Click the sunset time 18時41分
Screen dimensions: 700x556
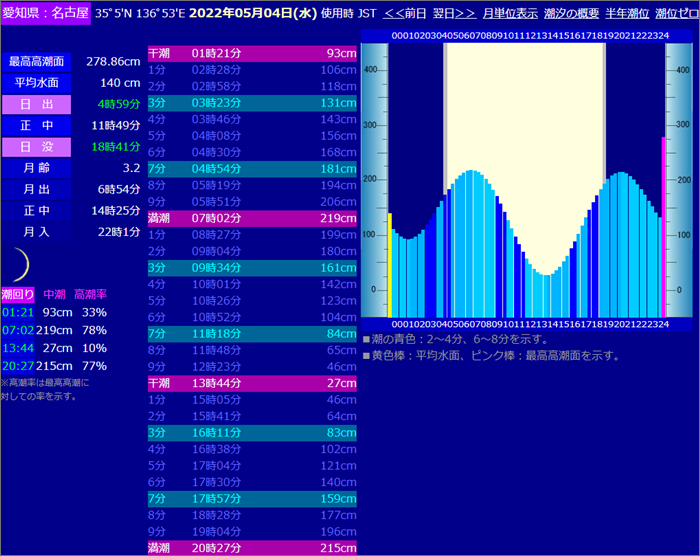point(116,147)
